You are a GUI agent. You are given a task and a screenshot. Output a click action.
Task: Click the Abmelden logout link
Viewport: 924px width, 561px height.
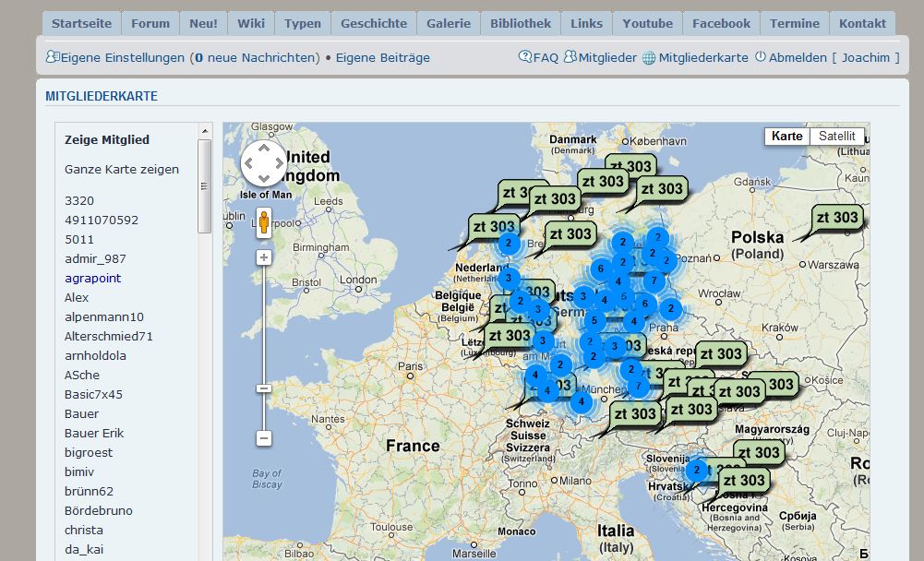point(790,57)
